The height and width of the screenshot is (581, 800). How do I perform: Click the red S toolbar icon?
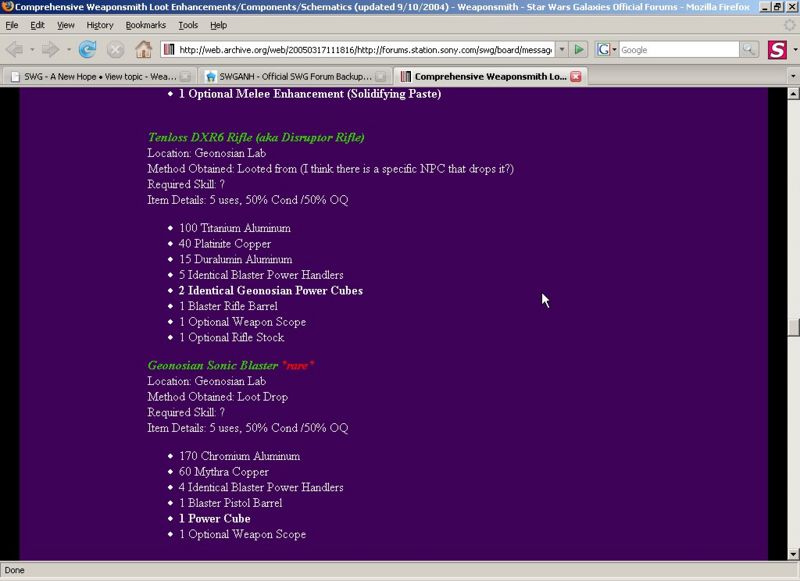pos(776,49)
